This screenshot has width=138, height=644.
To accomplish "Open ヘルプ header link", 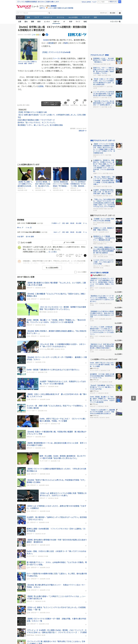I will tap(94, 2).
